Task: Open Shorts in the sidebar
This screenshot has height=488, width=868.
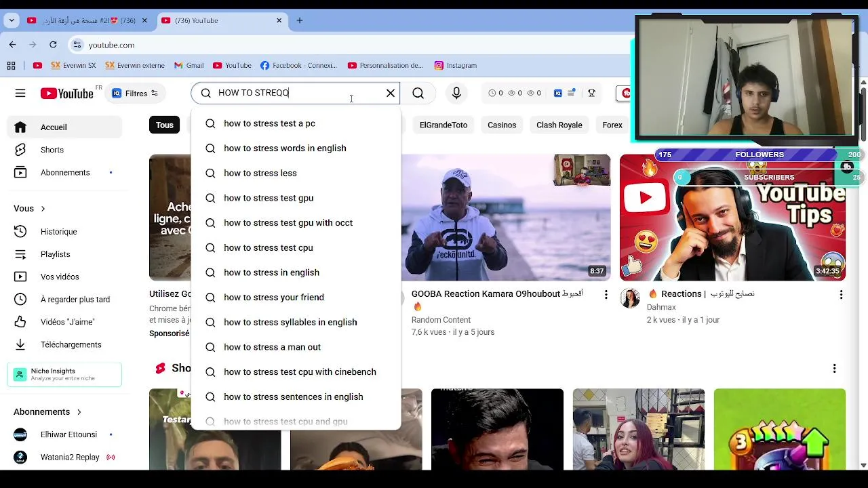Action: click(x=65, y=150)
